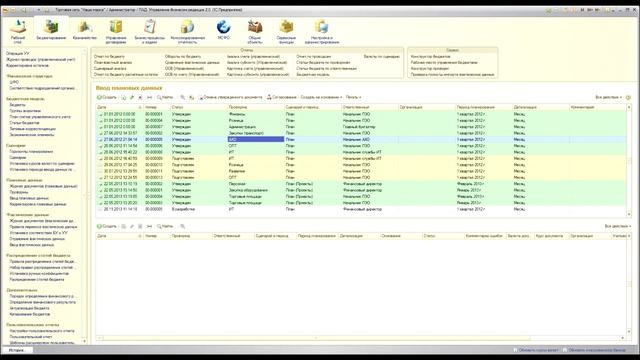The height and width of the screenshot is (360, 640).
Task: Open Консолидированная отчетность section
Action: pyautogui.click(x=187, y=31)
